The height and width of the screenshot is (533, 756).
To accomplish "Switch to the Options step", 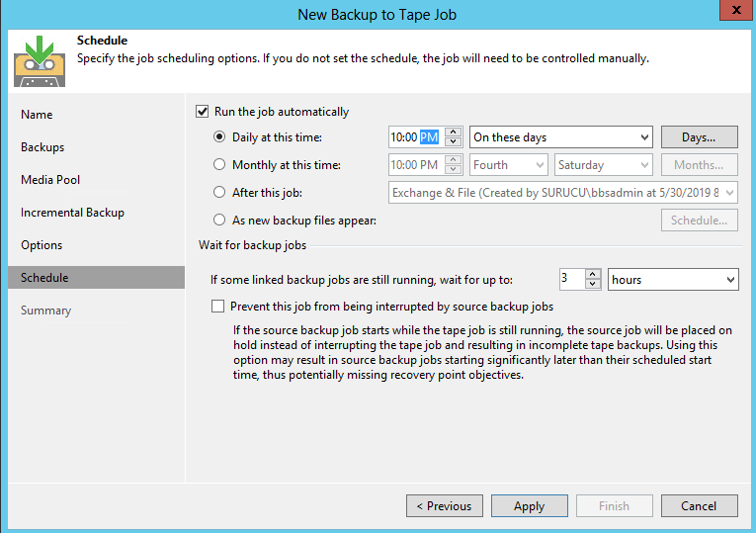I will coord(42,245).
